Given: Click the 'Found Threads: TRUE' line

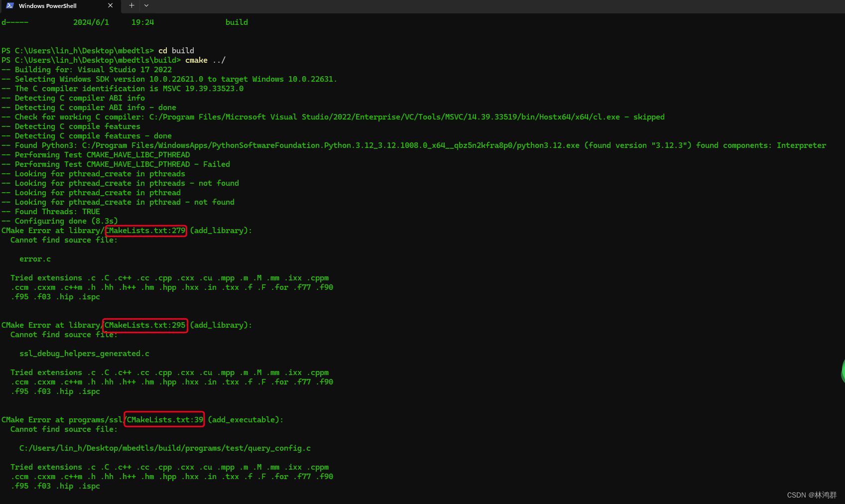Looking at the screenshot, I should tap(51, 211).
